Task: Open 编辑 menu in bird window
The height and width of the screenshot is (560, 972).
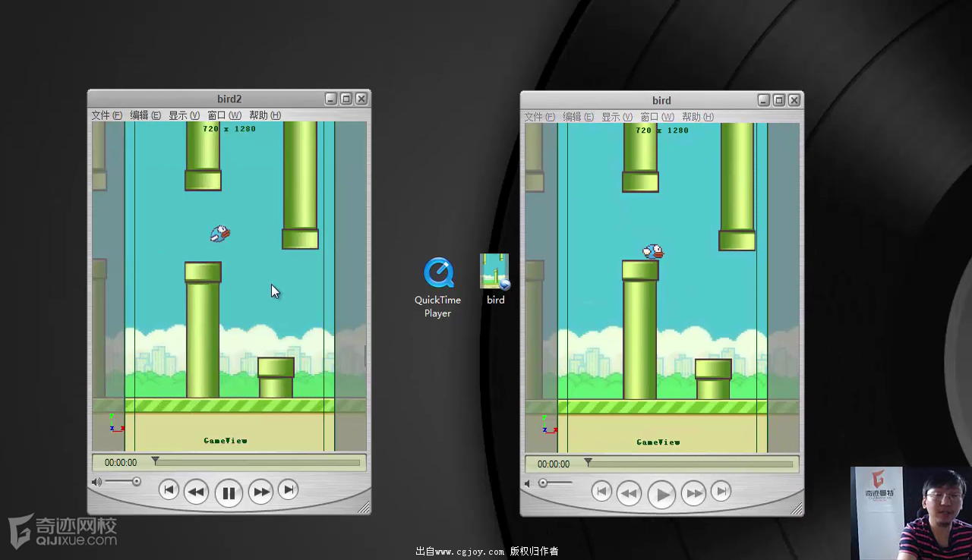Action: pyautogui.click(x=578, y=117)
